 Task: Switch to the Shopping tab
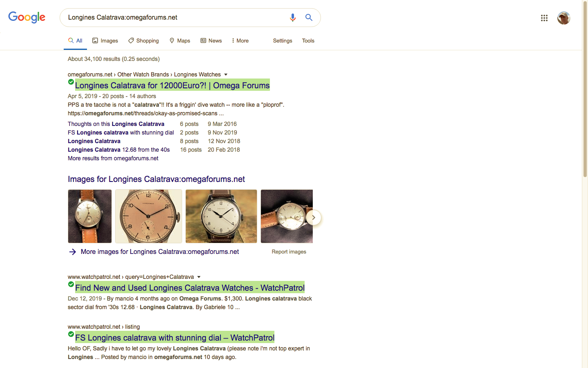coord(144,41)
